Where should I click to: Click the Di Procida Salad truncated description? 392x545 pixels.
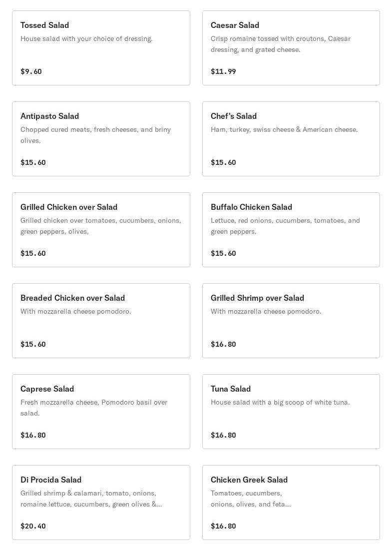[x=91, y=499]
